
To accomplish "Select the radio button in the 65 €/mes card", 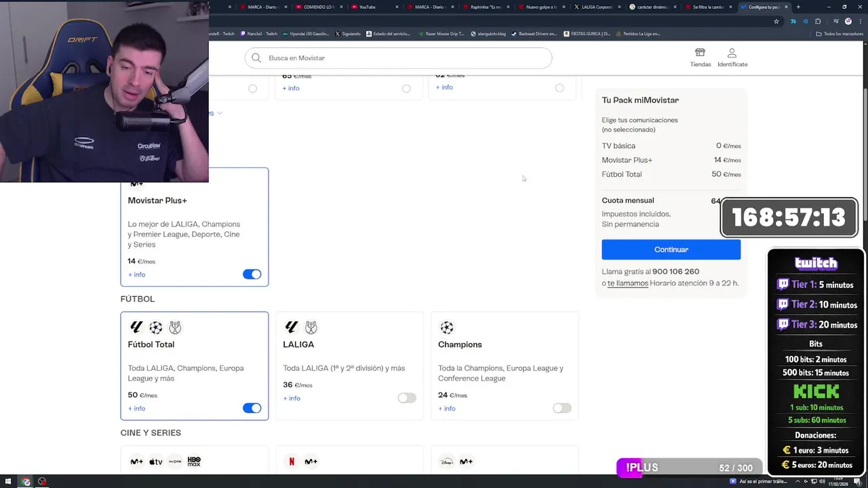I will click(406, 88).
